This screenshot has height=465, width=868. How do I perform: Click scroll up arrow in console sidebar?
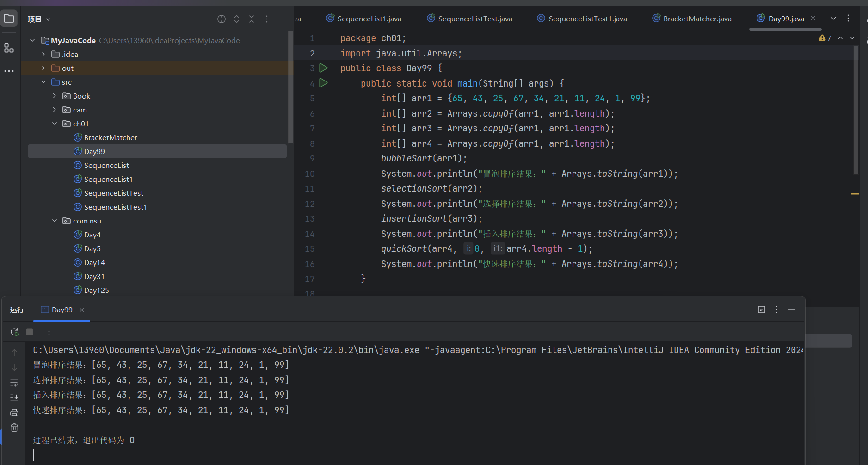(x=14, y=353)
